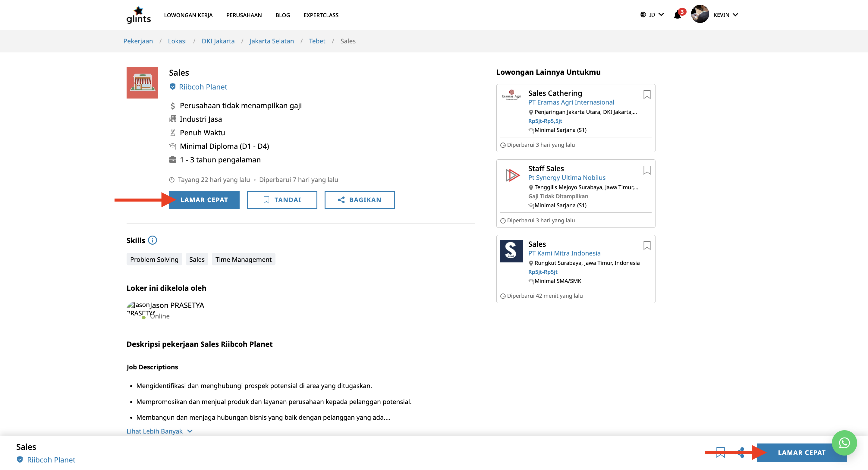868x470 pixels.
Task: Open Riibcoh Planet company link
Action: click(x=203, y=87)
